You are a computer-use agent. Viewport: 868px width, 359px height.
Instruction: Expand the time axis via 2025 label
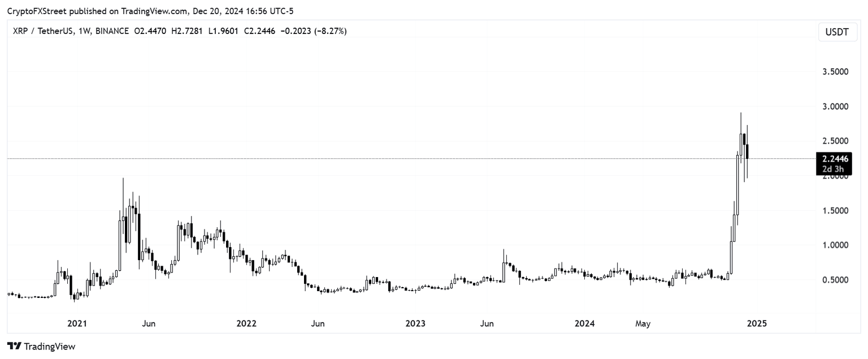757,323
